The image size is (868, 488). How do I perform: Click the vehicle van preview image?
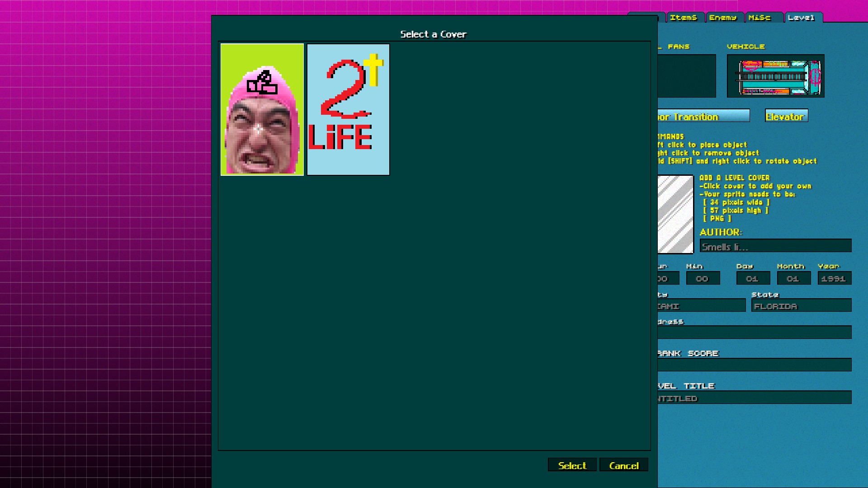click(775, 76)
